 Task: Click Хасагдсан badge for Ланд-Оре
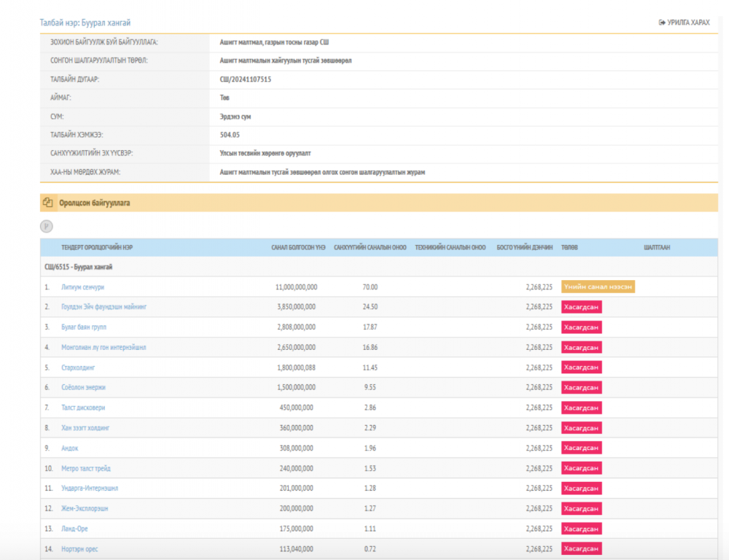click(x=581, y=529)
